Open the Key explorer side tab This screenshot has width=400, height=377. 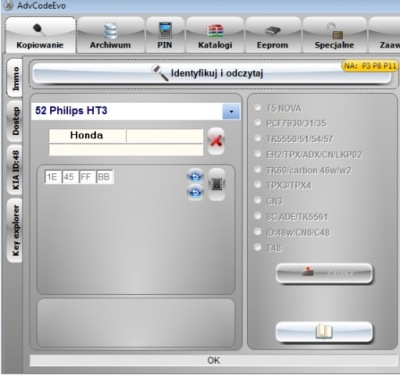tap(15, 231)
